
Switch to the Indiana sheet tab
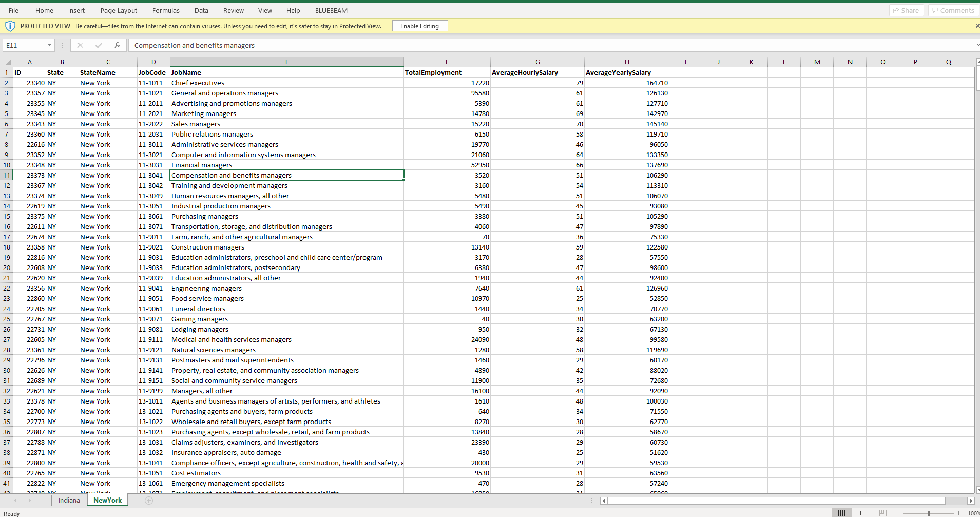coord(69,501)
